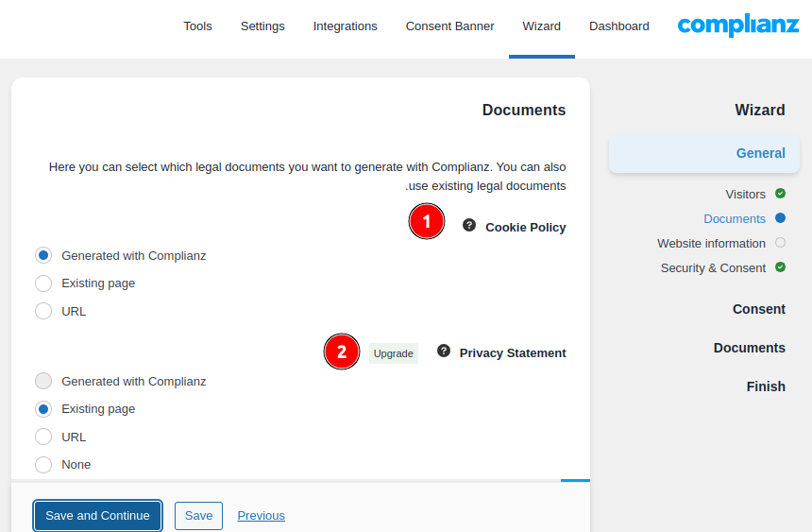Open Website information wizard step
The height and width of the screenshot is (532, 812).
tap(711, 243)
